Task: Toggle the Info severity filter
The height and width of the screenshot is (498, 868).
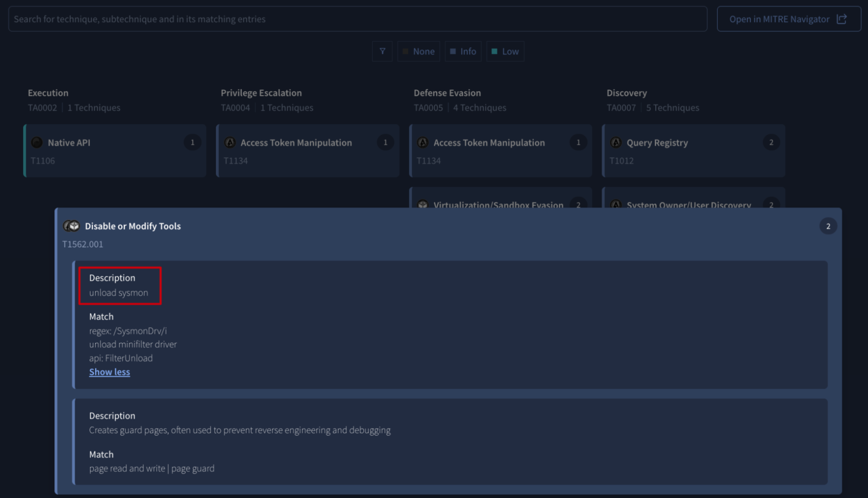Action: (x=463, y=51)
